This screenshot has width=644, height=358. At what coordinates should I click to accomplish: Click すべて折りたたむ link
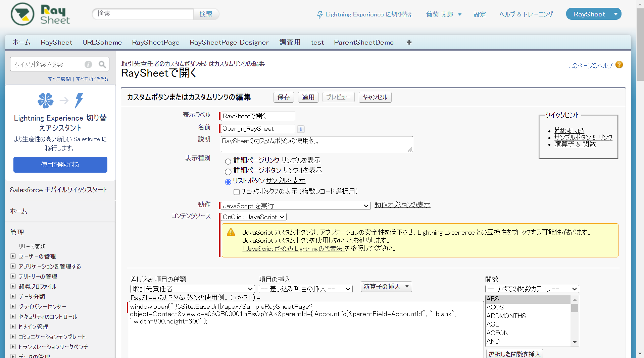tap(92, 79)
